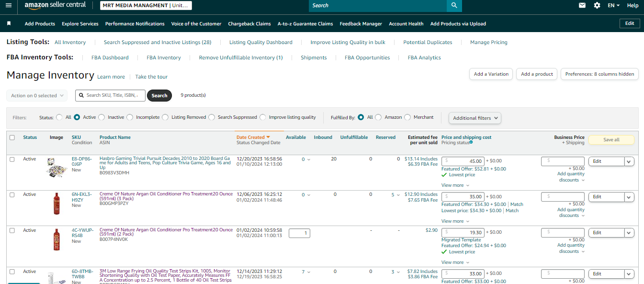Click the Trivial Pursuit product thumbnail image
The width and height of the screenshot is (644, 284).
pyautogui.click(x=57, y=167)
